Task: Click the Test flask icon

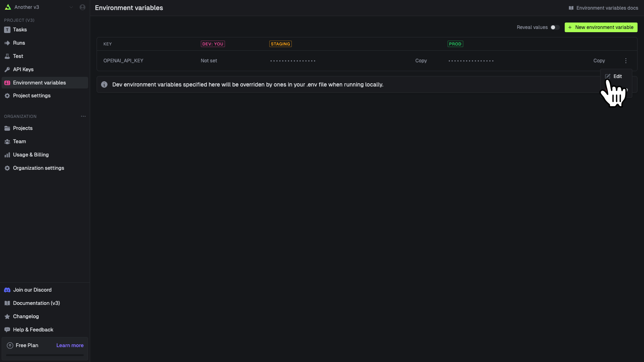Action: pyautogui.click(x=7, y=56)
